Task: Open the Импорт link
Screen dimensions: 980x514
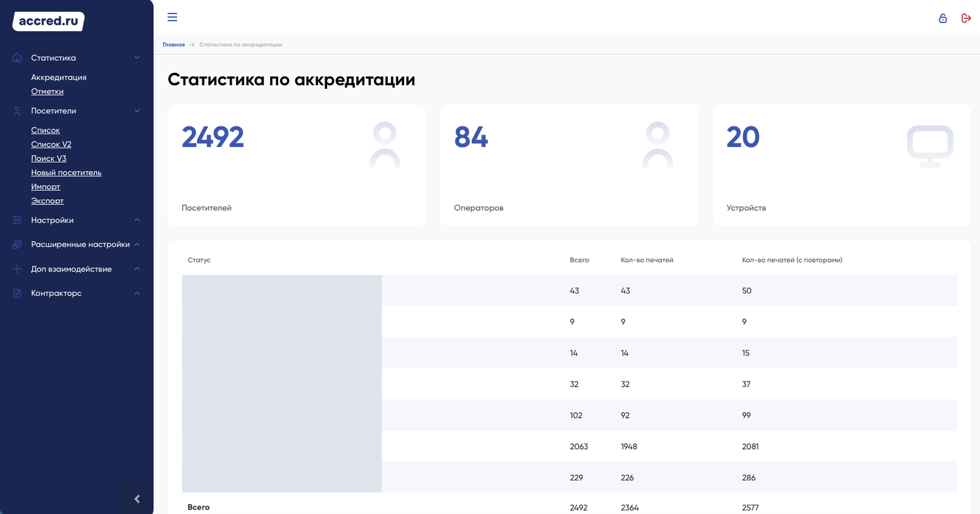Action: 45,187
